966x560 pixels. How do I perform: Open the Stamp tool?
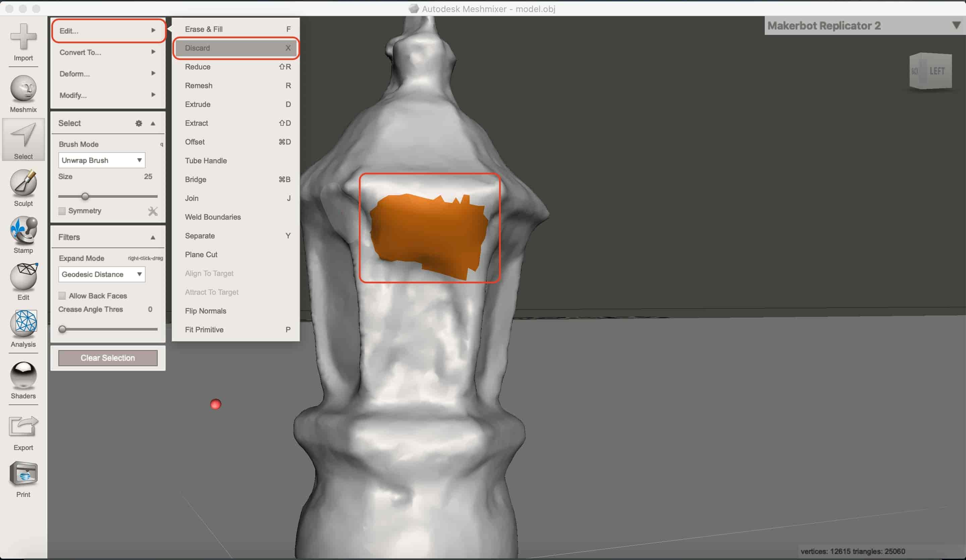(23, 235)
